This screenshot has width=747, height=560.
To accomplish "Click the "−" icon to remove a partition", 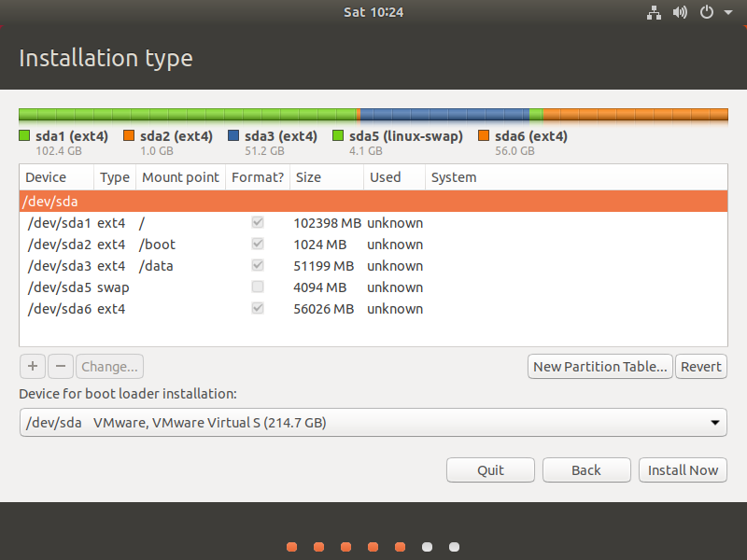I will click(60, 366).
